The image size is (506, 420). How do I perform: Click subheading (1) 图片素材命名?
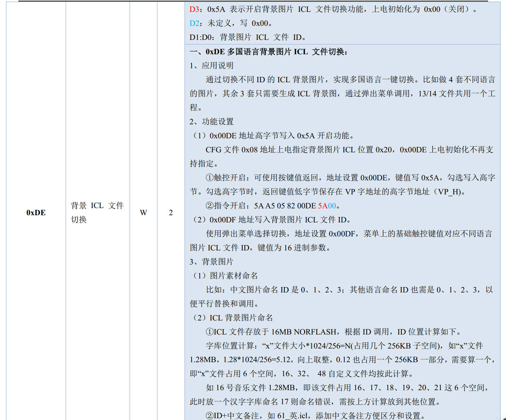pyautogui.click(x=225, y=276)
